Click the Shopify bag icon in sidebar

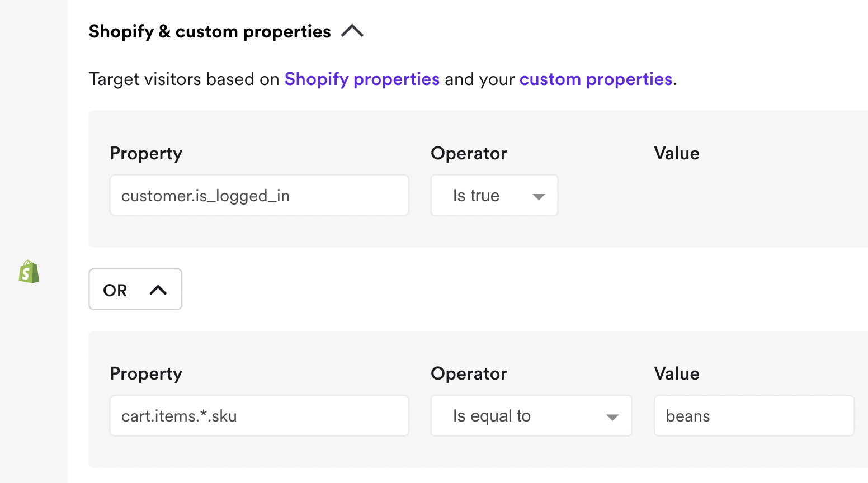(x=29, y=272)
